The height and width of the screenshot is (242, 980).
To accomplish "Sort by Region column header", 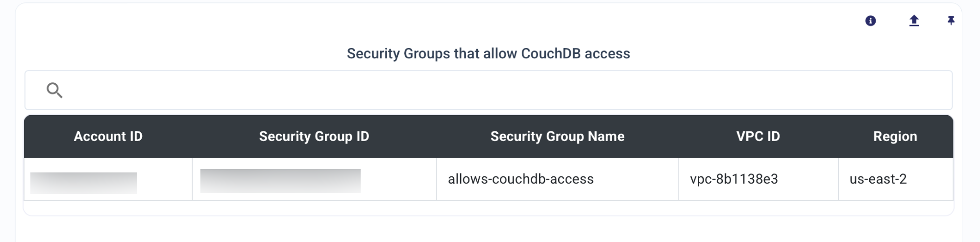I will (895, 136).
